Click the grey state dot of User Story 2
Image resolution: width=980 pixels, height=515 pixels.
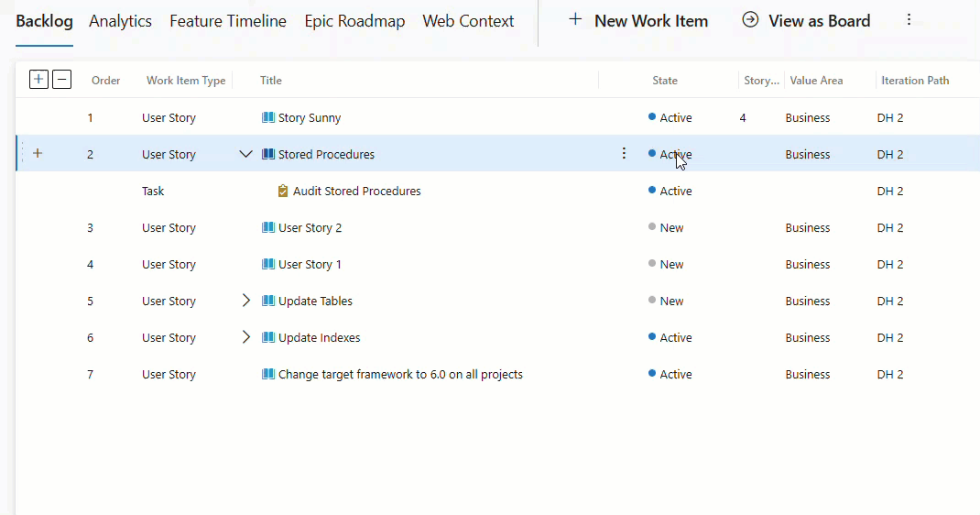pos(652,227)
